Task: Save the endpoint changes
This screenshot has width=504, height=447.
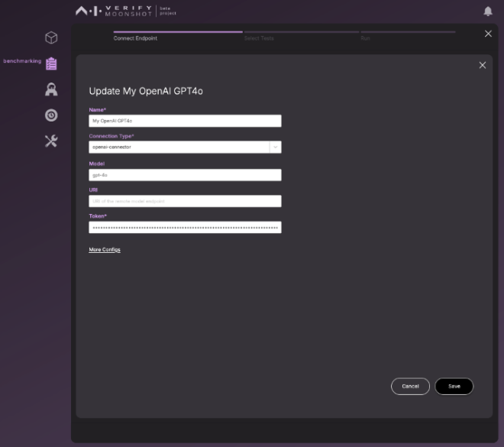Action: [x=454, y=386]
